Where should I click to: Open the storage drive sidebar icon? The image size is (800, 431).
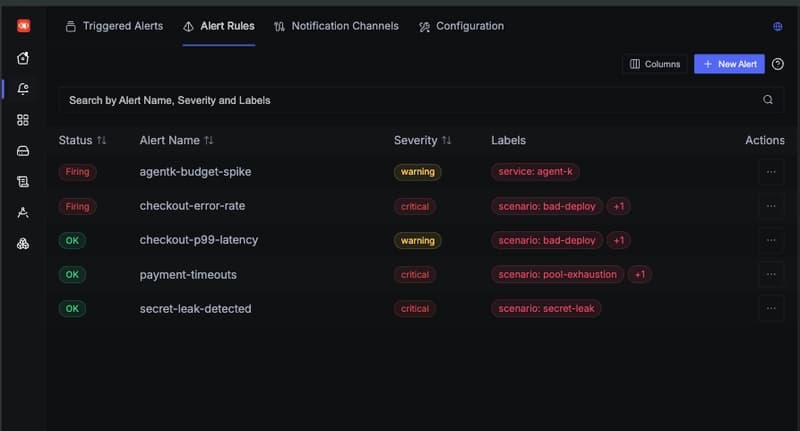tap(23, 151)
